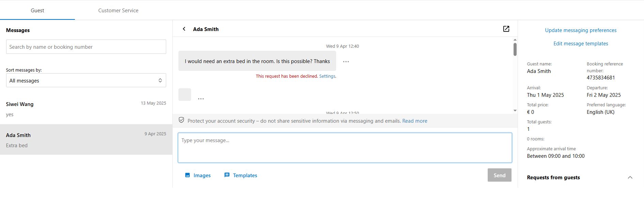Screen dimensions: 644x198
Task: Click the chat scrollbar thumb
Action: tap(515, 49)
